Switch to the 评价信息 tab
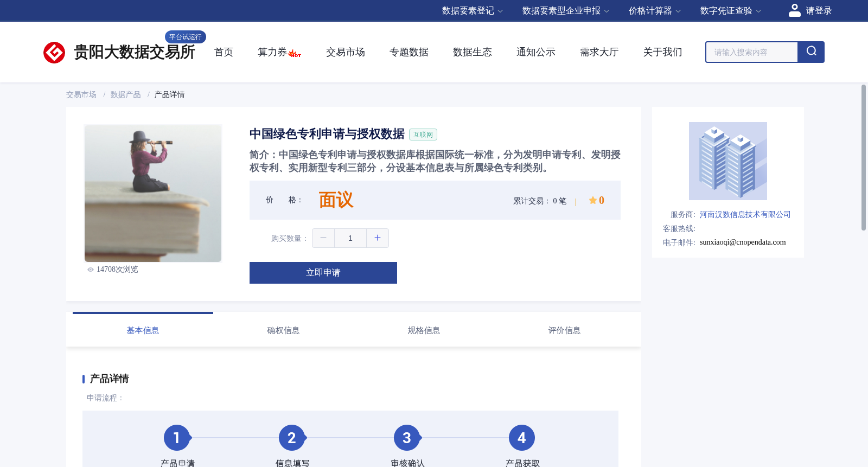This screenshot has height=467, width=868. (564, 330)
